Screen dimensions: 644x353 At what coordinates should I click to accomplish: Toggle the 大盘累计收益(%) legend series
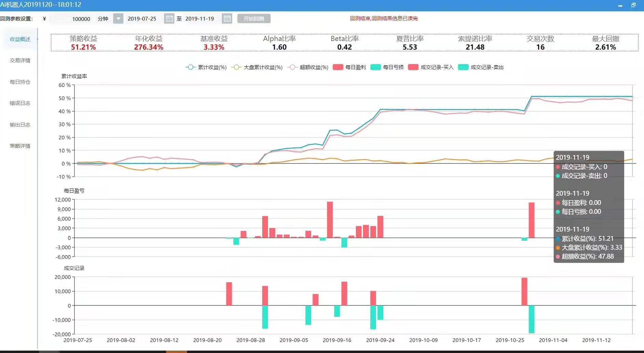[x=257, y=67]
